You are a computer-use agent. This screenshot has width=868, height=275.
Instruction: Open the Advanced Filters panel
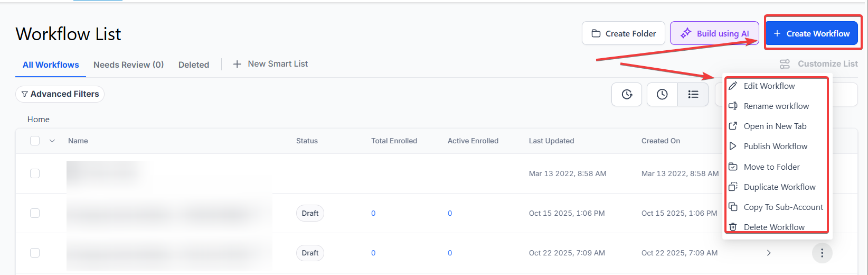[x=60, y=94]
